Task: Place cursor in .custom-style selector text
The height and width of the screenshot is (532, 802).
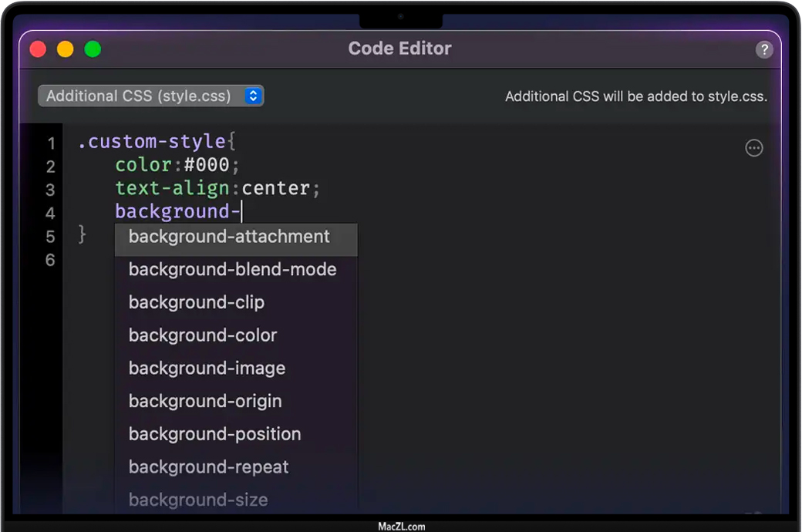Action: coord(151,142)
